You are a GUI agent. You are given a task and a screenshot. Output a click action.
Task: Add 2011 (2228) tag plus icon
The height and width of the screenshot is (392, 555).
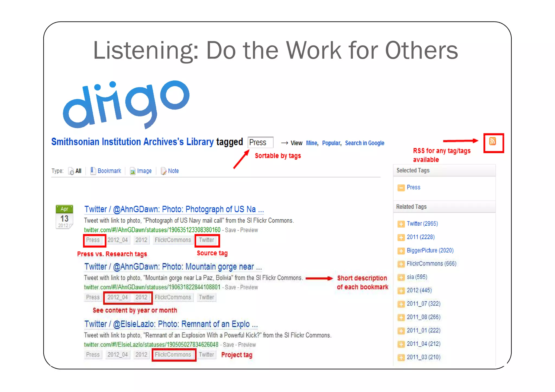[401, 237]
